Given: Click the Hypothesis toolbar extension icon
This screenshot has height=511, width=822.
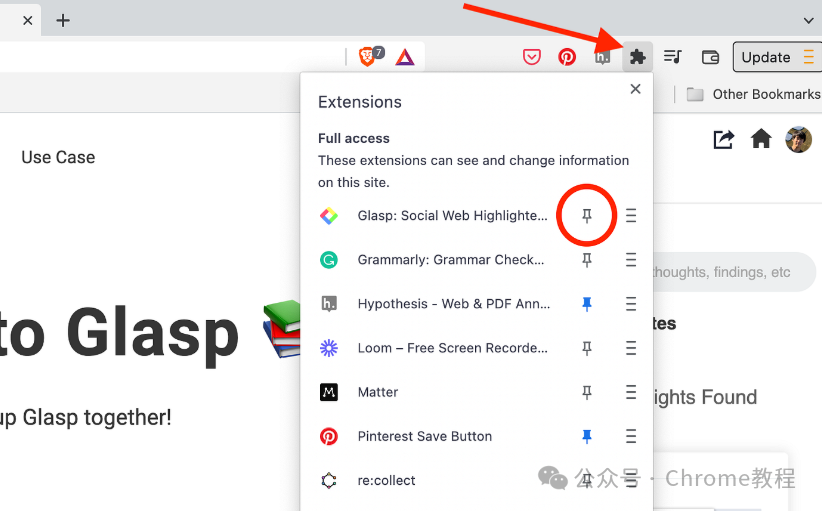Looking at the screenshot, I should [x=602, y=57].
